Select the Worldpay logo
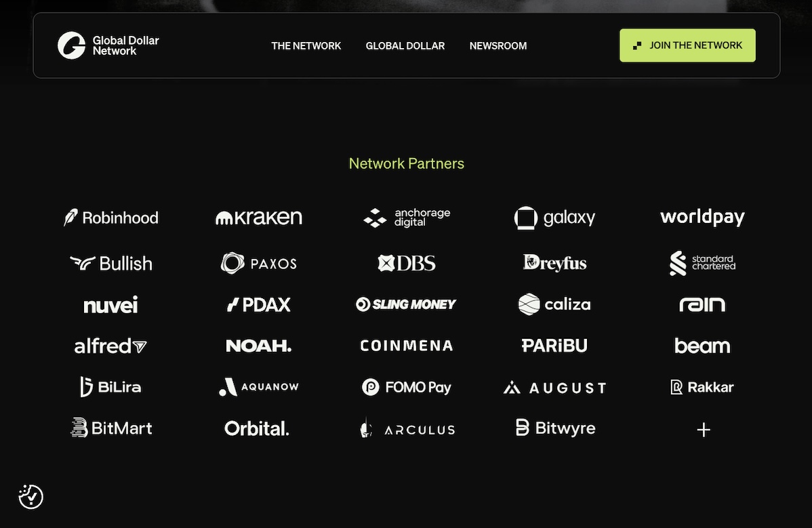This screenshot has width=812, height=528. [702, 218]
